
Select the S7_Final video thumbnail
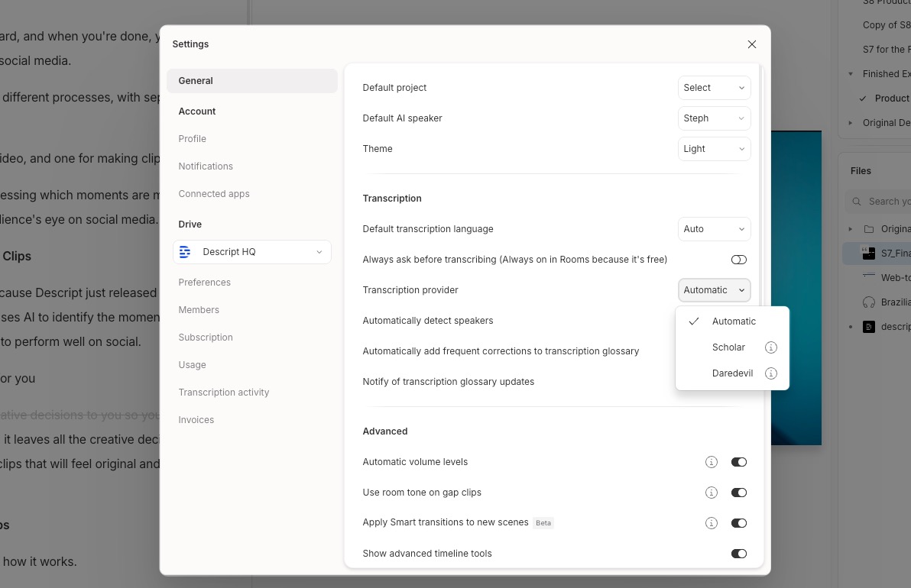(869, 253)
